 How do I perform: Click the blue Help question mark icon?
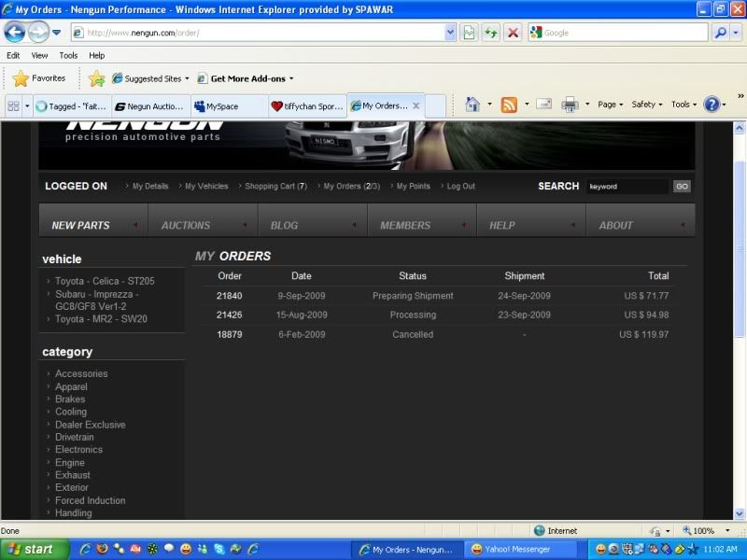(712, 105)
